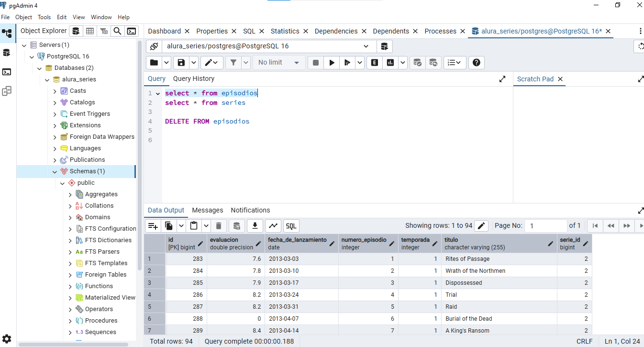
Task: Click the new query tool database icon beside connection
Action: 384,46
